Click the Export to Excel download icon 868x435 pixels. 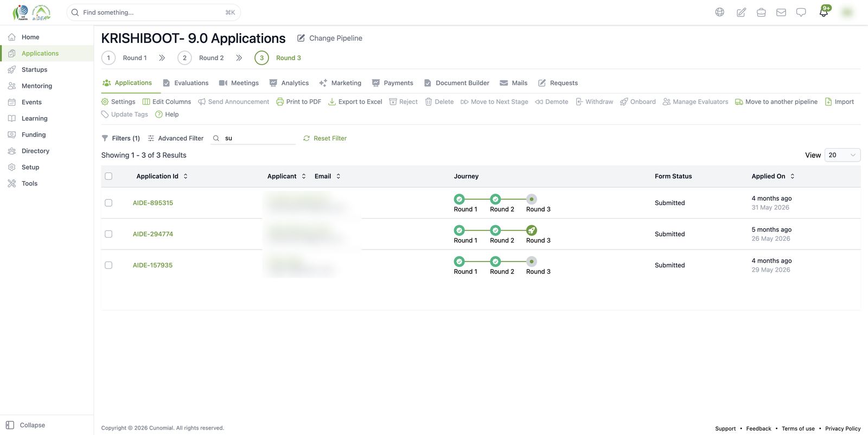tap(332, 102)
